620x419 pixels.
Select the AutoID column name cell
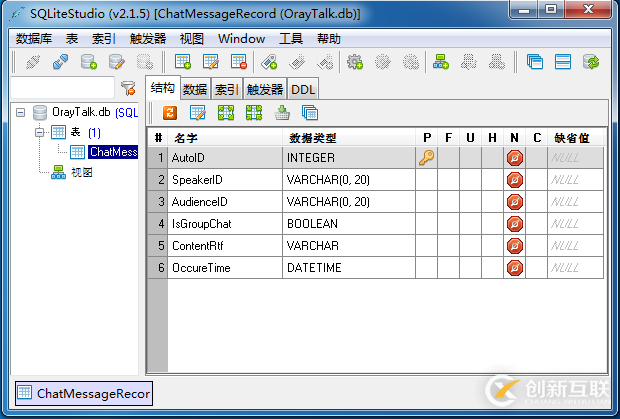[x=225, y=158]
